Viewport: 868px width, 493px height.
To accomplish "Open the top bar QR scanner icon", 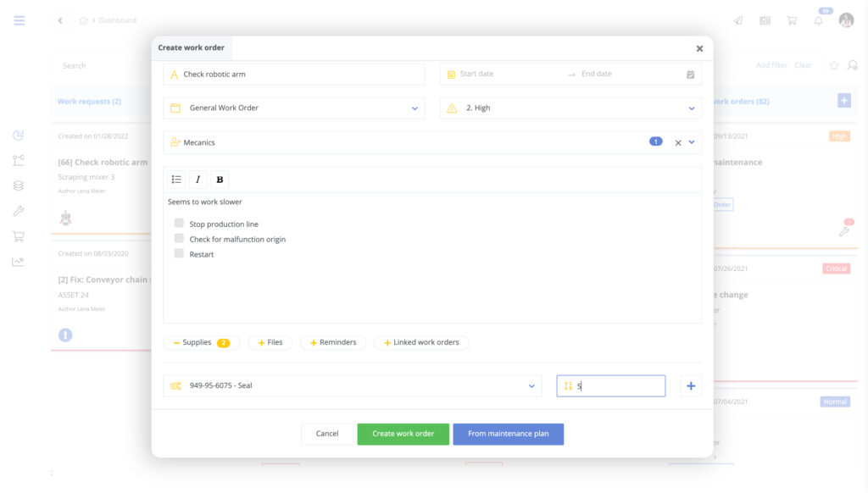I will [x=765, y=20].
